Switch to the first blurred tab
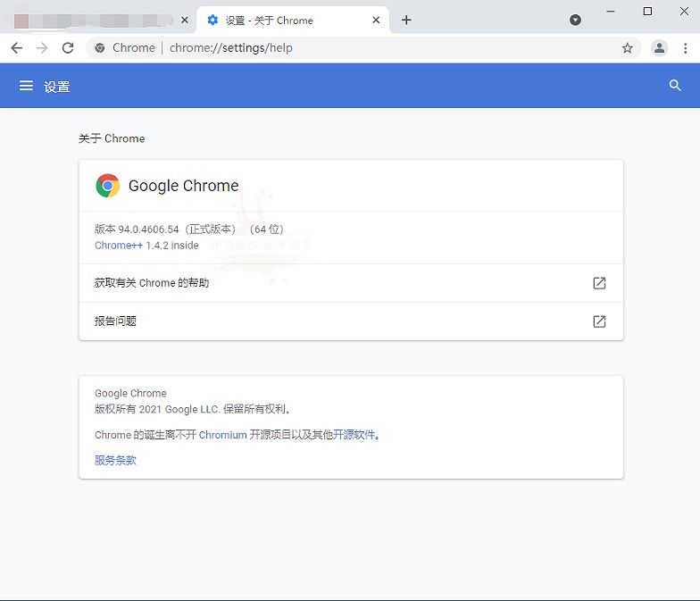This screenshot has height=601, width=700. (98, 20)
